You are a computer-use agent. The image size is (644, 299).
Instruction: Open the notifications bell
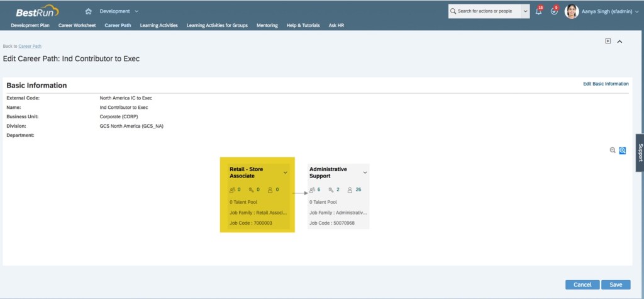pos(538,11)
